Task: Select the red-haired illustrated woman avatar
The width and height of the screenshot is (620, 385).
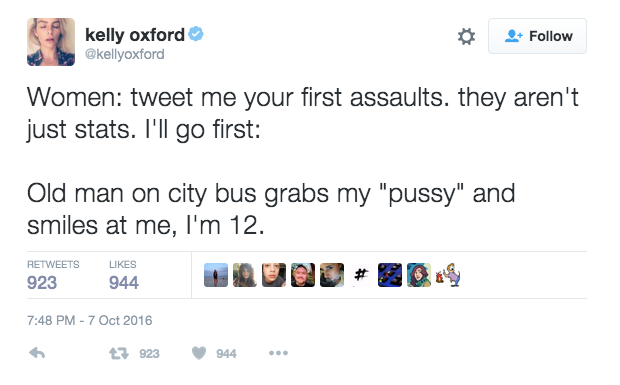Action: coord(419,275)
